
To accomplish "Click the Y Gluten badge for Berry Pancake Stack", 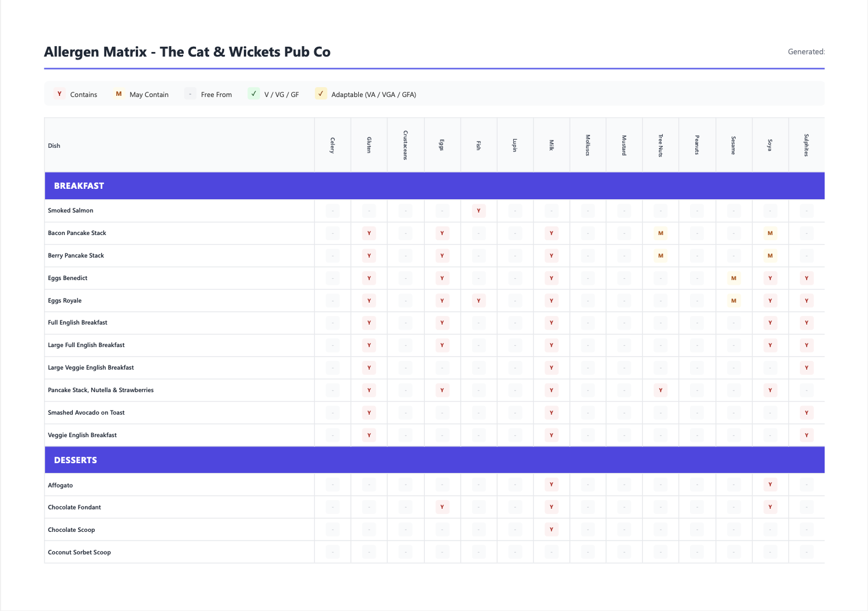I will point(369,256).
